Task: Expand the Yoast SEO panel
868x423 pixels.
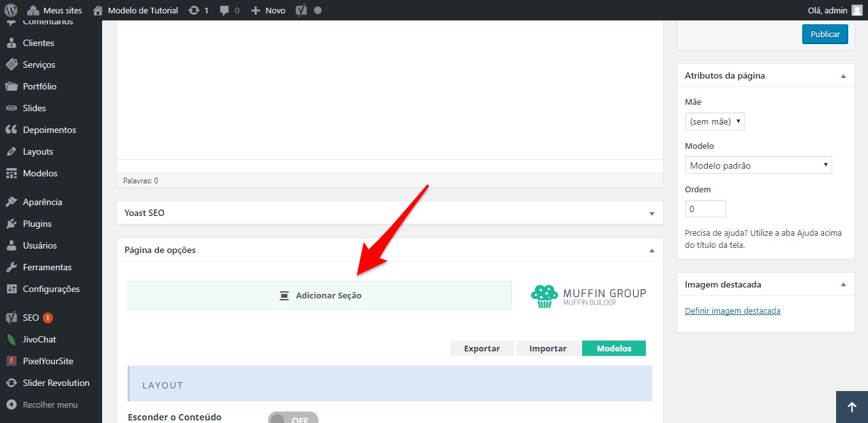Action: [652, 213]
